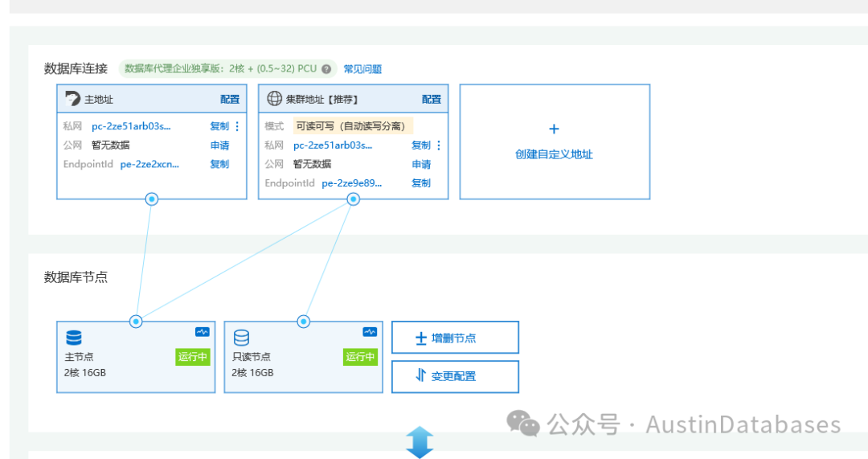This screenshot has height=459, width=868.
Task: Select the 主地址 connection point circle
Action: click(x=152, y=199)
